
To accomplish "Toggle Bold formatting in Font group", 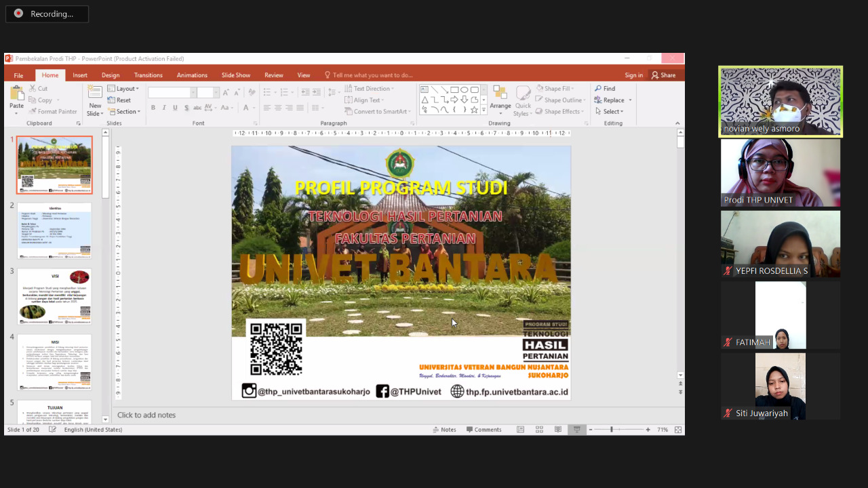I will 153,108.
